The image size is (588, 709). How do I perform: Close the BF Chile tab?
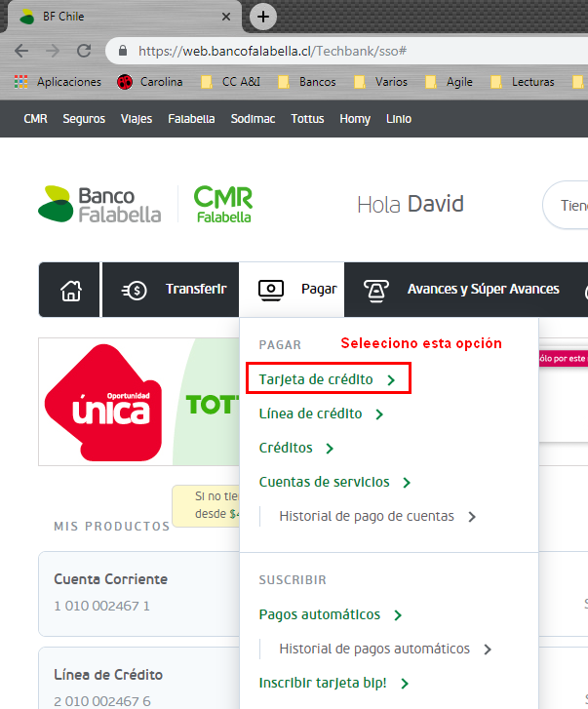226,17
